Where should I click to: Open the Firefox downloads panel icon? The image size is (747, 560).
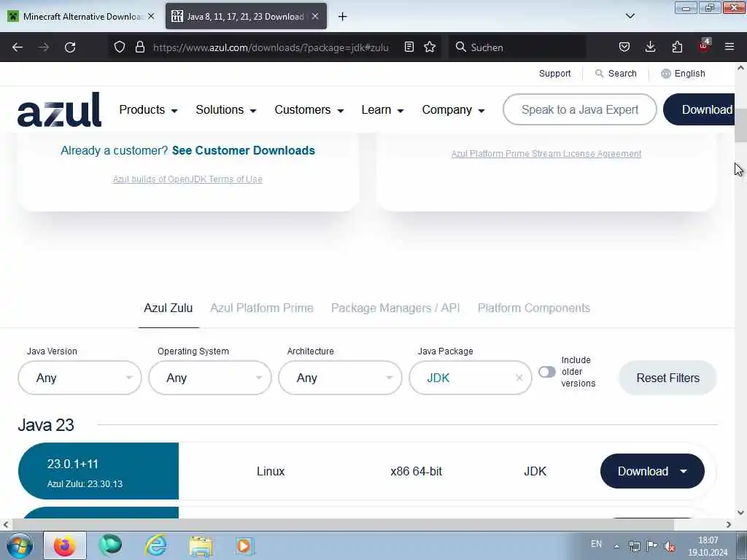[650, 47]
